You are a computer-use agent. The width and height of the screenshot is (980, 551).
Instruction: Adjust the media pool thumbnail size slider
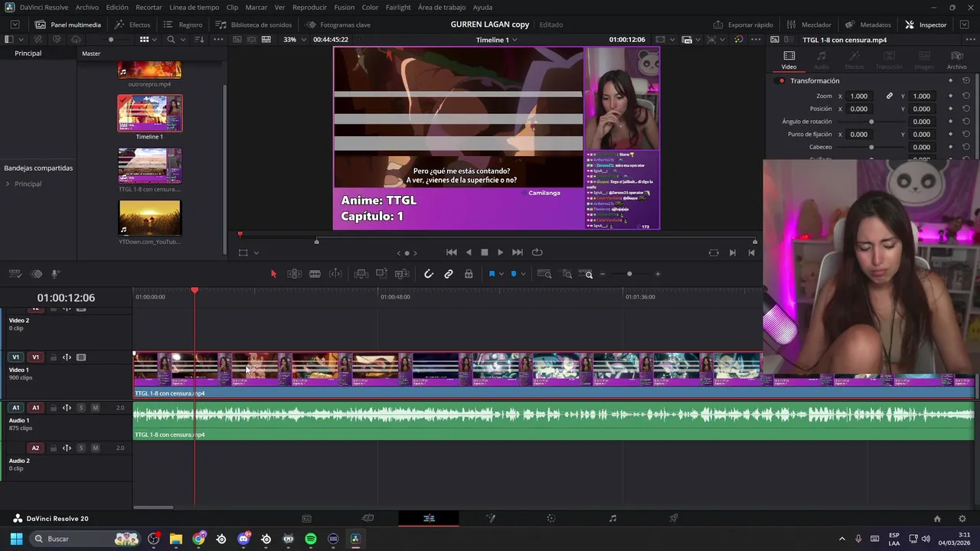tap(110, 40)
